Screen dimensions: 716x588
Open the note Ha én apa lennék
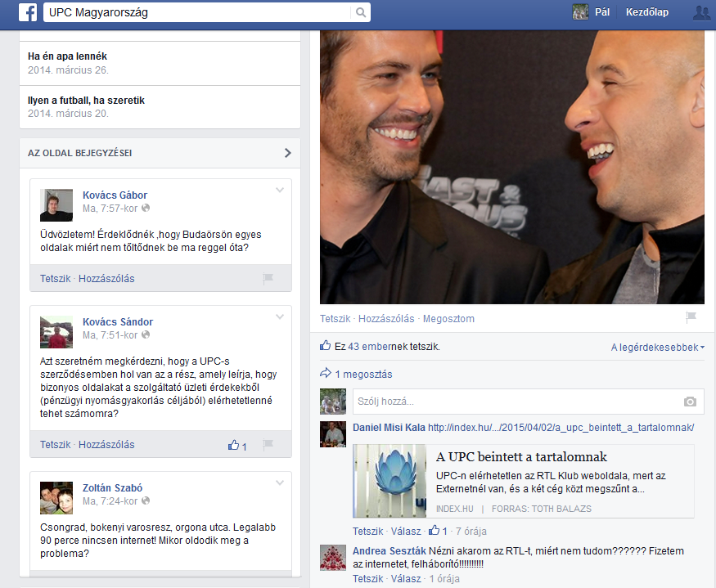pos(68,56)
